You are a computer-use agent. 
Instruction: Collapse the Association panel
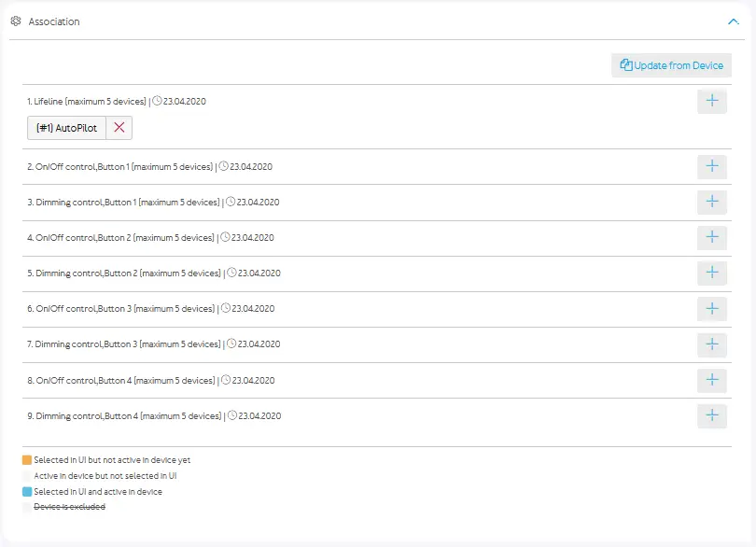pyautogui.click(x=733, y=21)
